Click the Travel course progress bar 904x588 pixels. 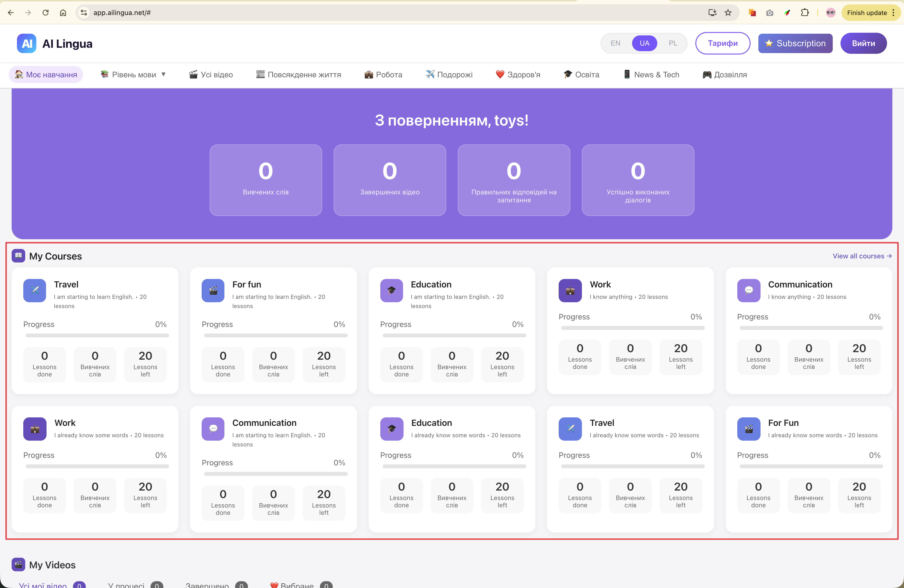tap(97, 335)
